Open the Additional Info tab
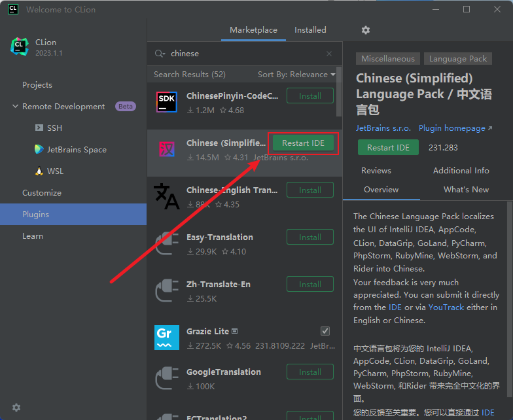 pos(461,171)
